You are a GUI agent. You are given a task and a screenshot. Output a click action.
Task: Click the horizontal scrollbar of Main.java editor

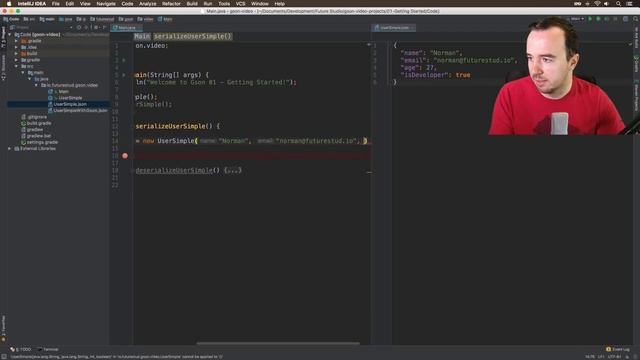[x=278, y=343]
